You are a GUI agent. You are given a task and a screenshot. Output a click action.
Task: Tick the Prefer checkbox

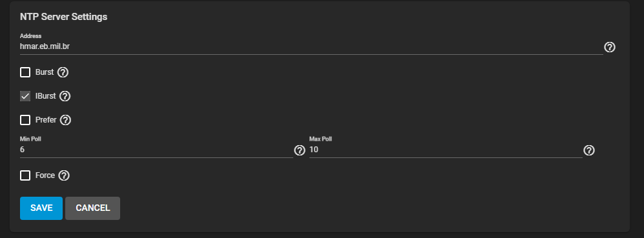(25, 120)
